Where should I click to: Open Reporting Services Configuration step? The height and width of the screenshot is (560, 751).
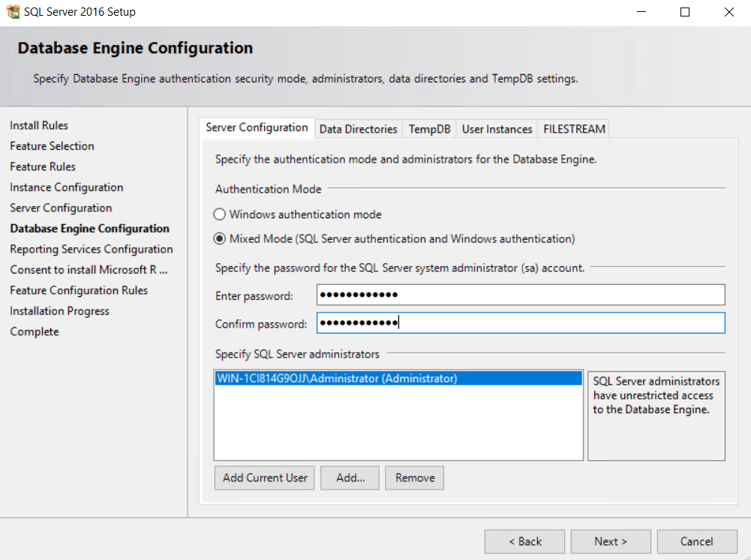pos(91,249)
